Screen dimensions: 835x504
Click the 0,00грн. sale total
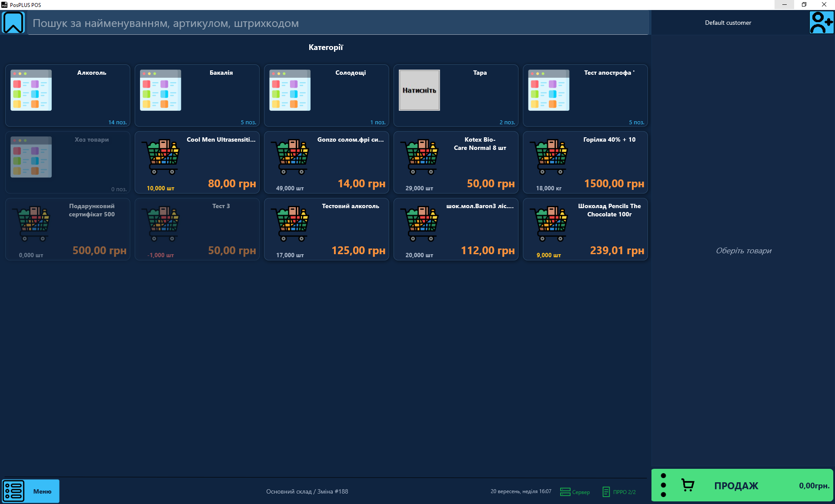coord(814,486)
